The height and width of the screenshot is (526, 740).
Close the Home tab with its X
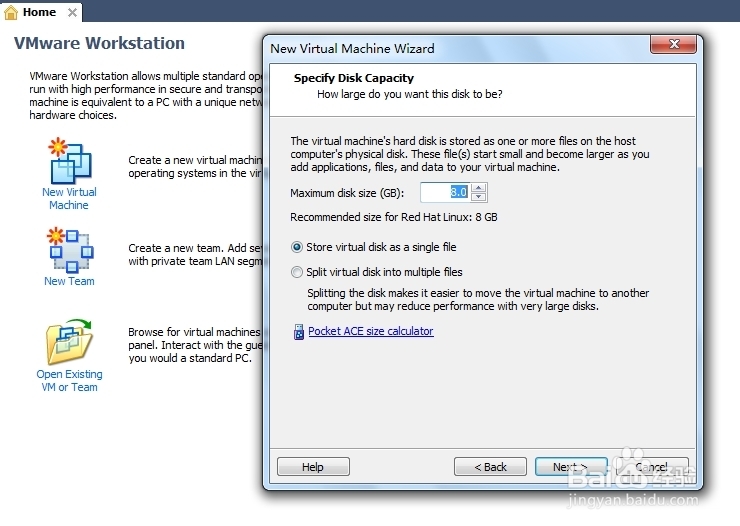pos(72,12)
